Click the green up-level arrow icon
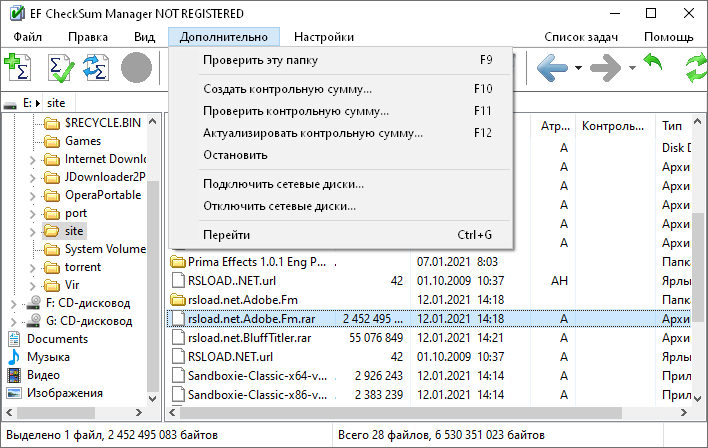The height and width of the screenshot is (448, 708). coord(653,68)
